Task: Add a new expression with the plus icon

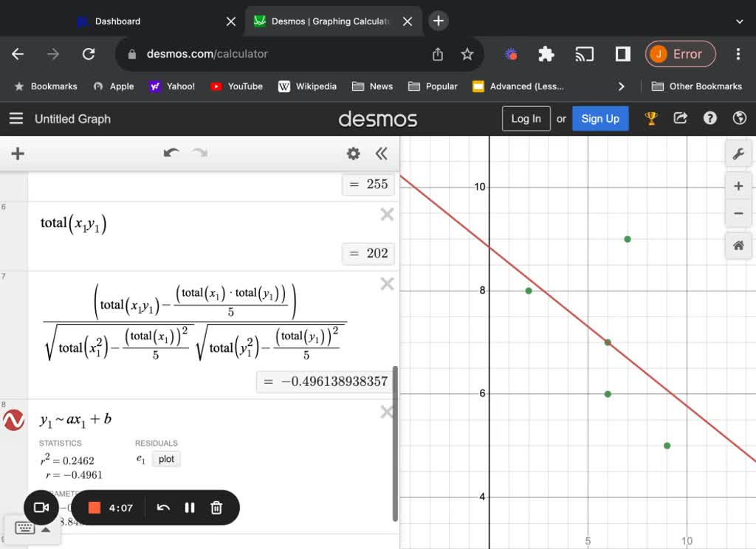Action: point(17,153)
